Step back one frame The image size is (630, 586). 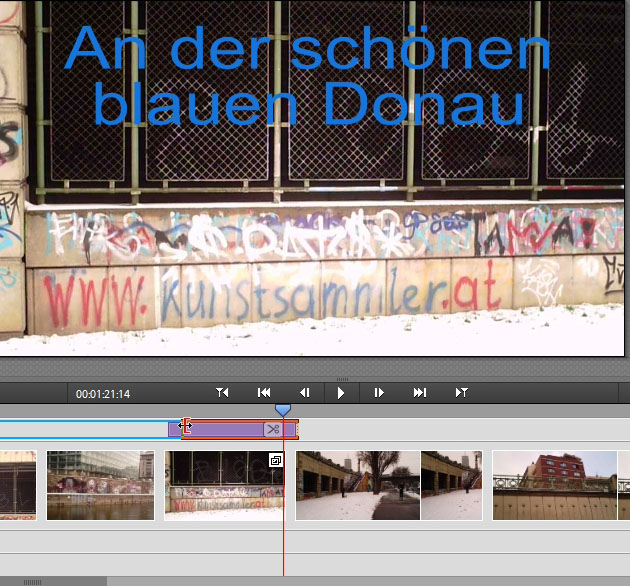pyautogui.click(x=305, y=392)
